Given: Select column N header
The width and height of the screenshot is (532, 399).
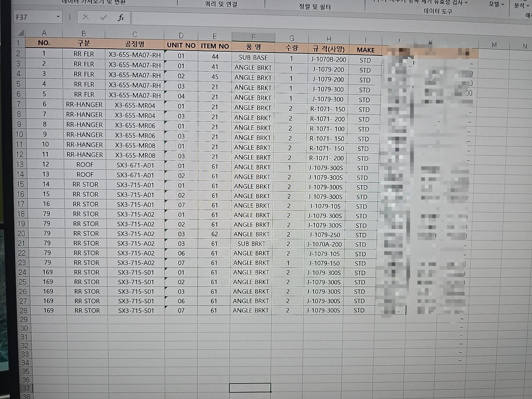Looking at the screenshot, I should tap(525, 46).
